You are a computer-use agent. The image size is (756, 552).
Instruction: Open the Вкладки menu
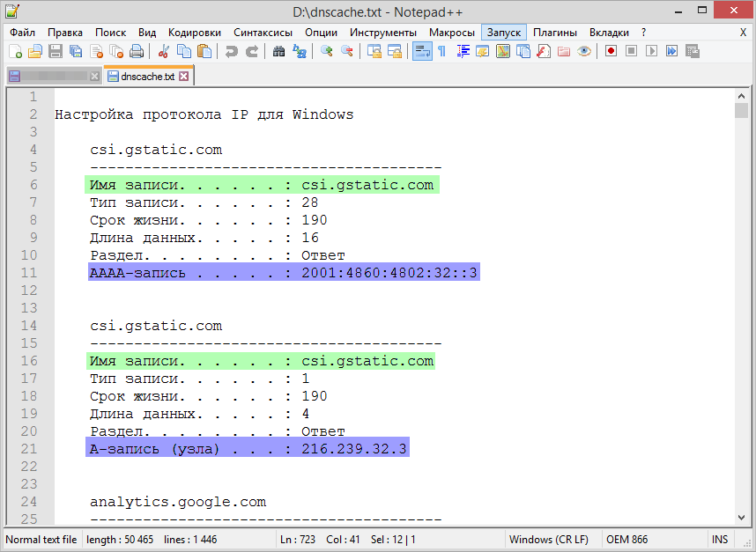click(x=609, y=33)
